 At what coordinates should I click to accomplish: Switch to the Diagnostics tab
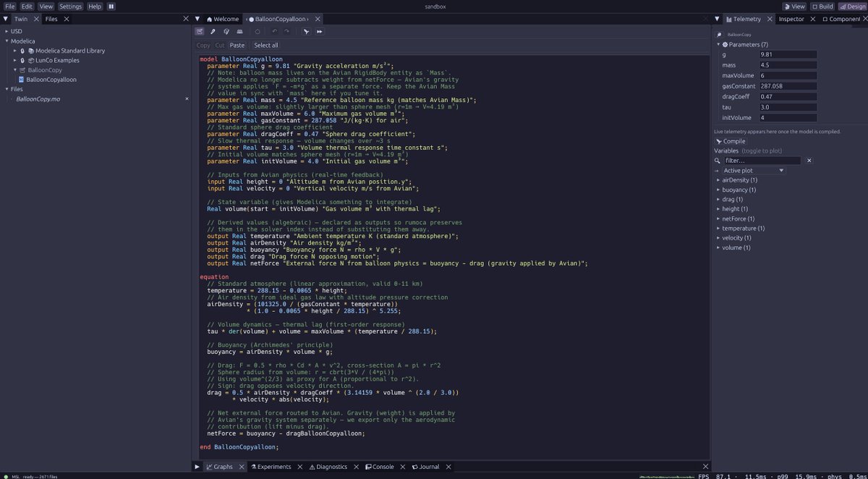pyautogui.click(x=328, y=467)
